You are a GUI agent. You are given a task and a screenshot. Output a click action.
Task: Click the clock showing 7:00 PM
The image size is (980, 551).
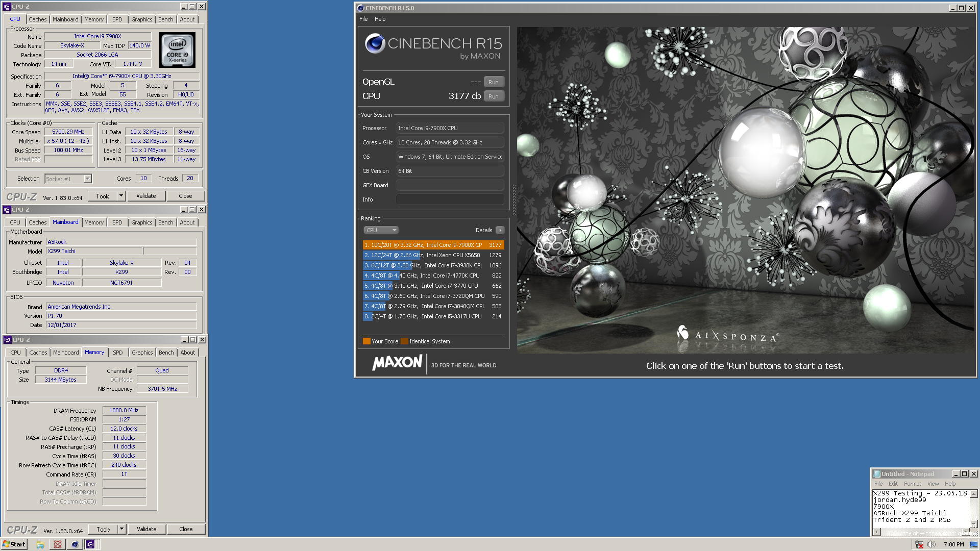pos(953,544)
